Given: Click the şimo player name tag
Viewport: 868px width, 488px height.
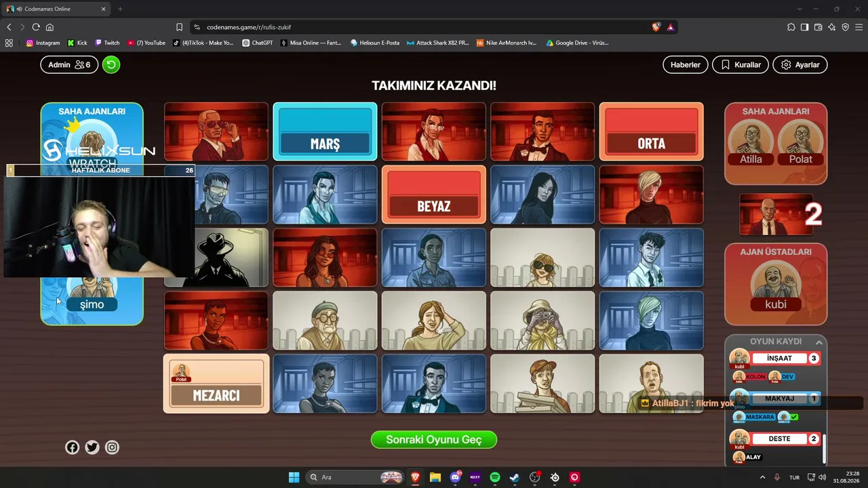Looking at the screenshot, I should 92,304.
